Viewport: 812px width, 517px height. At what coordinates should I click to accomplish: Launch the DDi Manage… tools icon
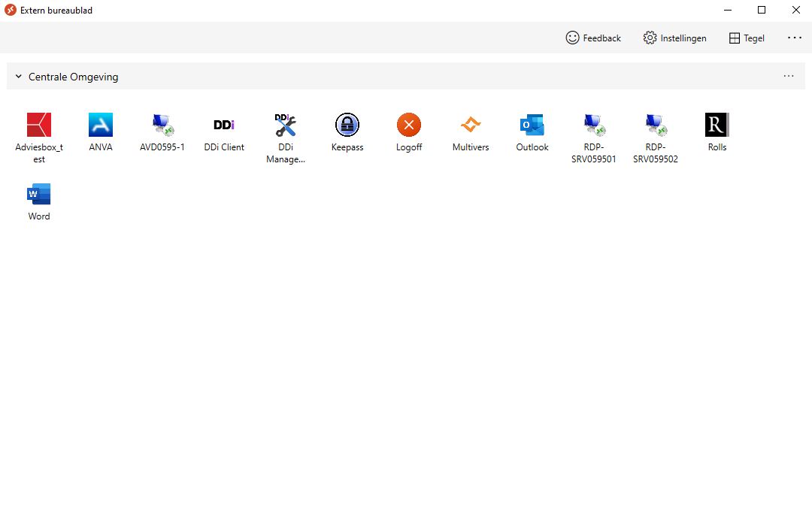tap(286, 125)
